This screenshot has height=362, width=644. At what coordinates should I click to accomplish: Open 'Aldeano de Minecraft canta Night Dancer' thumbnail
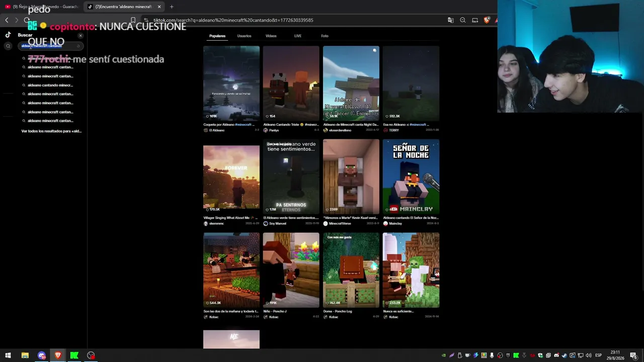coord(351,83)
